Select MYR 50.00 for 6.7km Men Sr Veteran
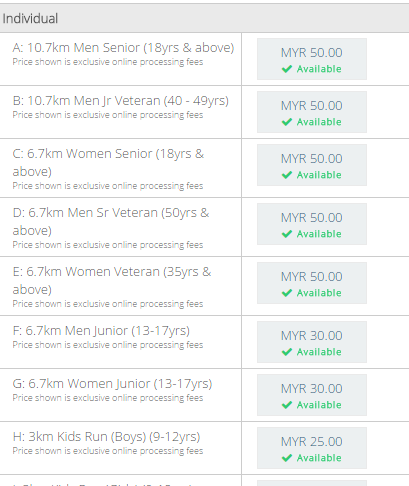This screenshot has height=486, width=409. pos(312,224)
